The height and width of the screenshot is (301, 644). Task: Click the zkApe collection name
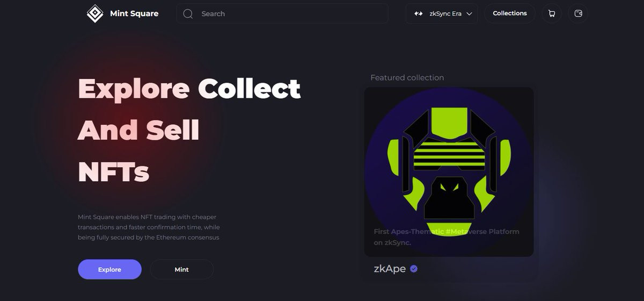point(390,269)
